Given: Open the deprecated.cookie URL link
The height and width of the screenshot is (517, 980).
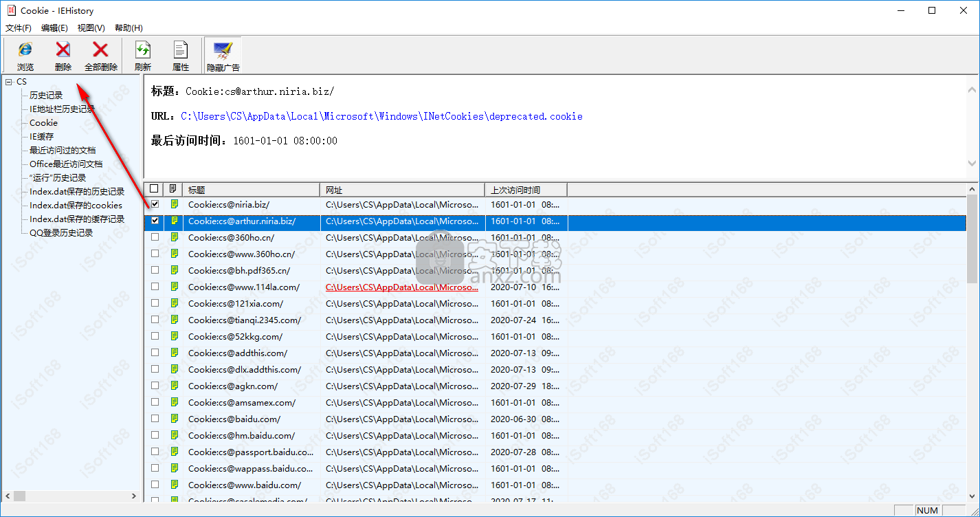Looking at the screenshot, I should (x=381, y=116).
